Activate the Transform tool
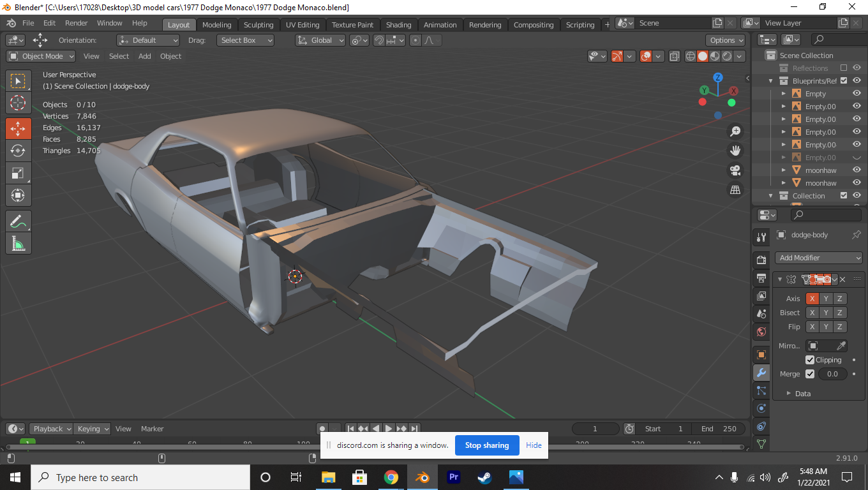This screenshot has height=490, width=868. coord(18,195)
